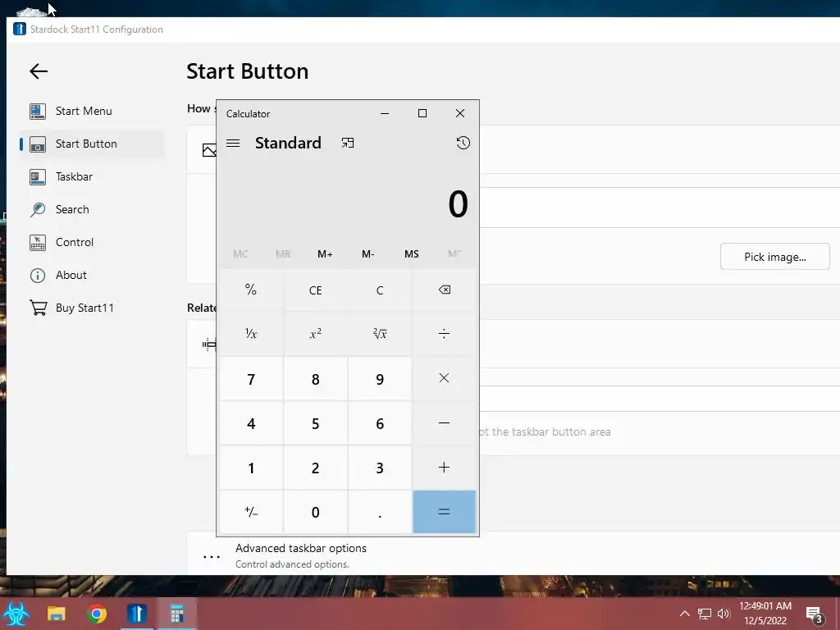Open network status tray icon

pos(705,614)
